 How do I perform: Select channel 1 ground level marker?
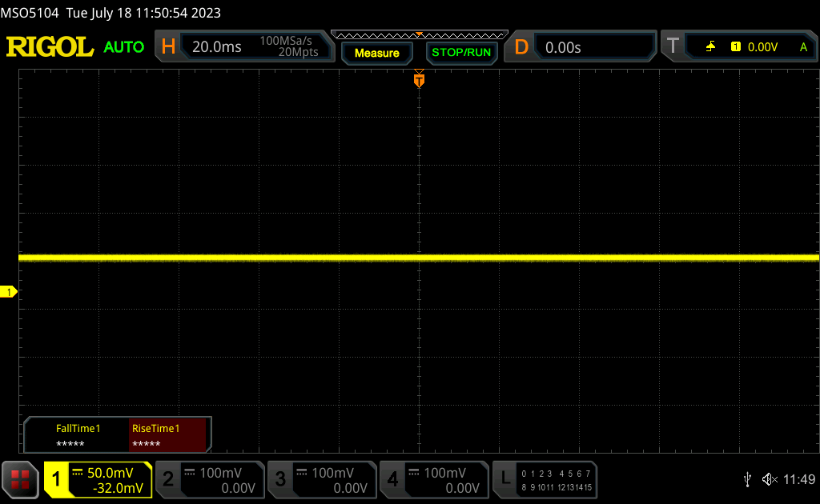(8, 292)
